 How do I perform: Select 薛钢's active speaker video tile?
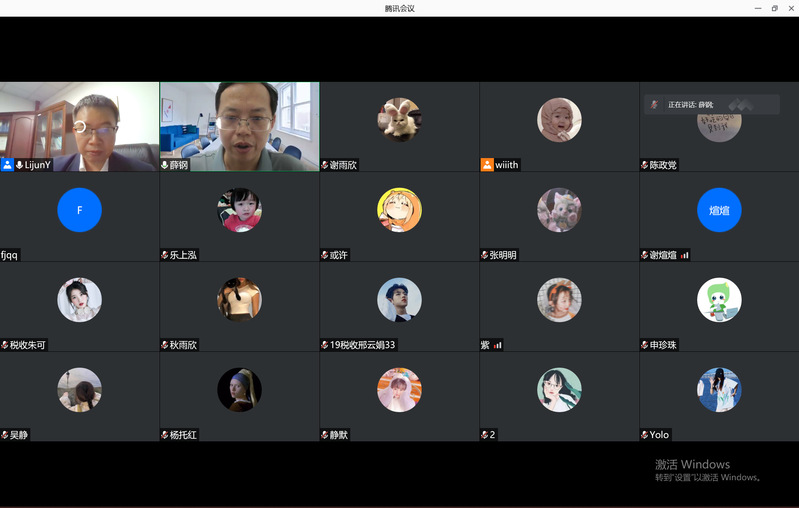tap(239, 125)
